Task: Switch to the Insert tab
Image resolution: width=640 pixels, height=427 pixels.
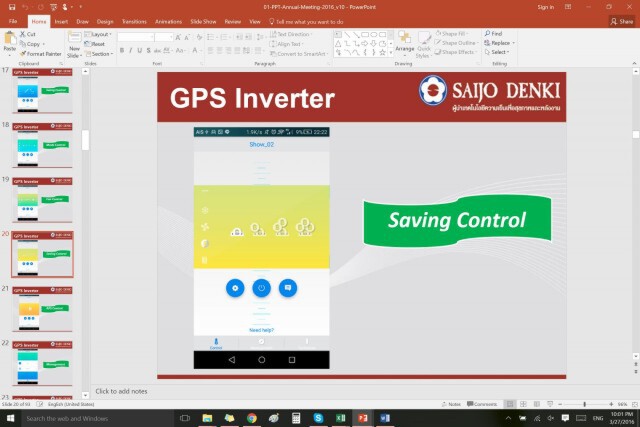Action: (x=61, y=22)
